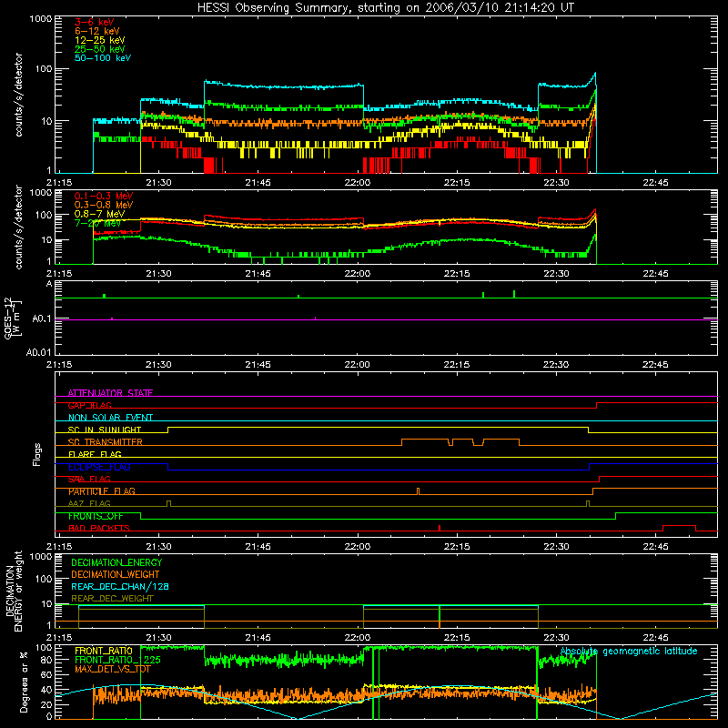This screenshot has width=728, height=728.
Task: Select the 12-25 keV legend label
Action: click(100, 40)
